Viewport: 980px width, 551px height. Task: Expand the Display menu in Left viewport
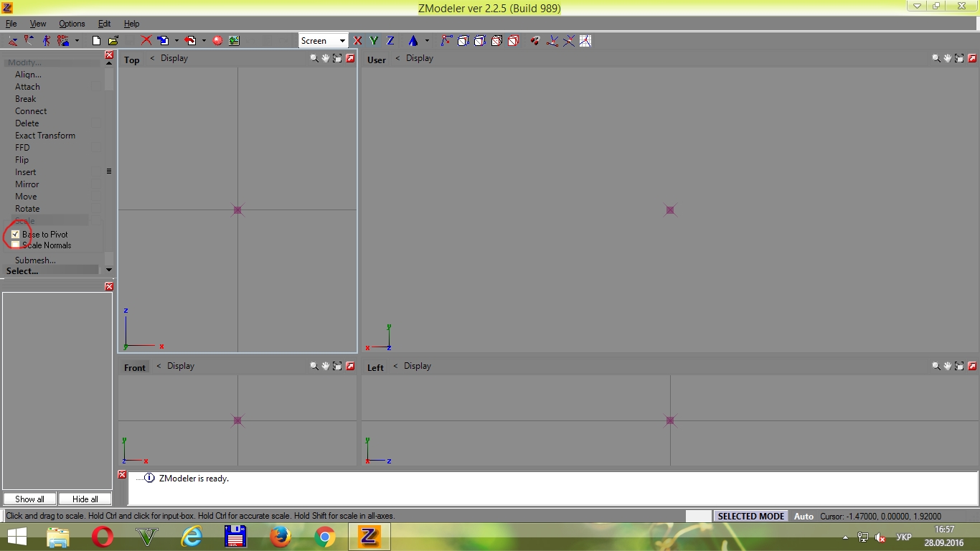tap(417, 366)
